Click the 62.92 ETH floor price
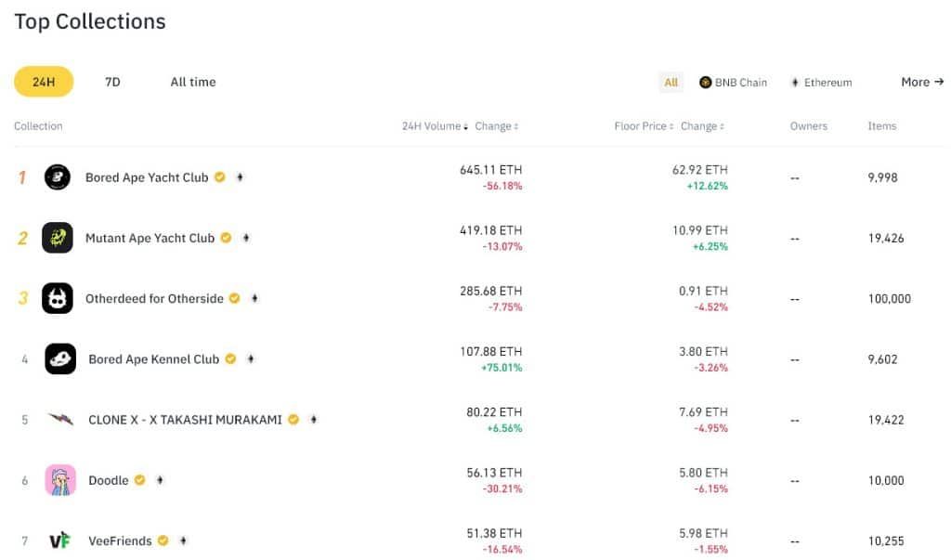The height and width of the screenshot is (560, 951). click(x=700, y=170)
